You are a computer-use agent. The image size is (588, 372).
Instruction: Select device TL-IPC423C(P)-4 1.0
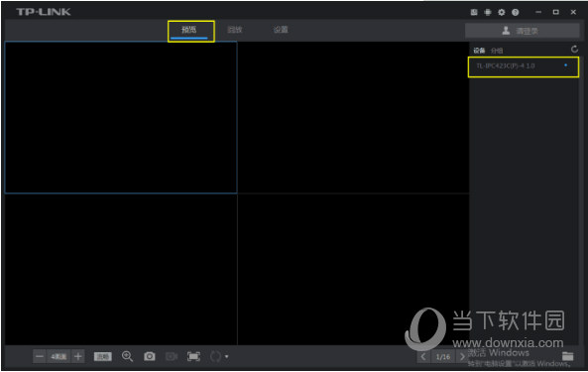pyautogui.click(x=524, y=66)
